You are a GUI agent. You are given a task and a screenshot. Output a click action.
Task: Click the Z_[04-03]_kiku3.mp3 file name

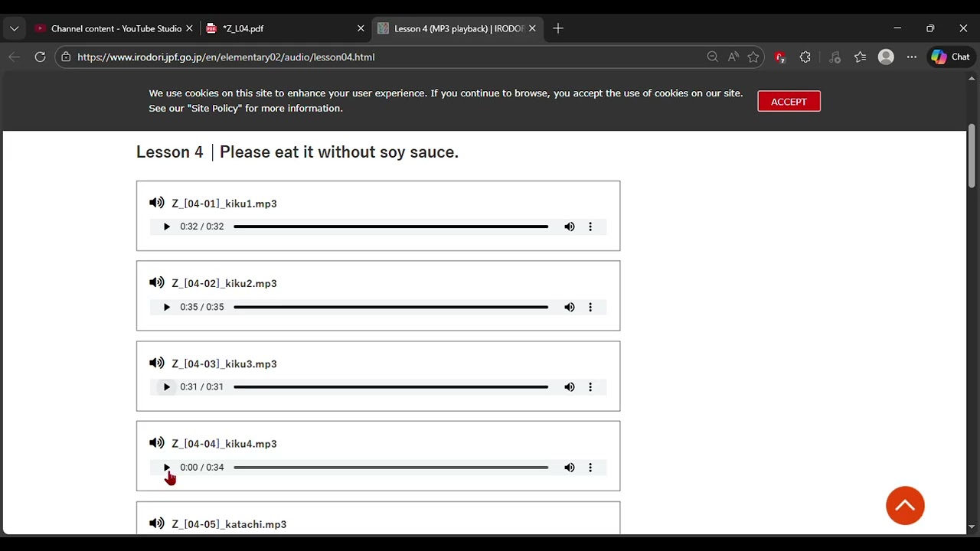[x=224, y=364]
